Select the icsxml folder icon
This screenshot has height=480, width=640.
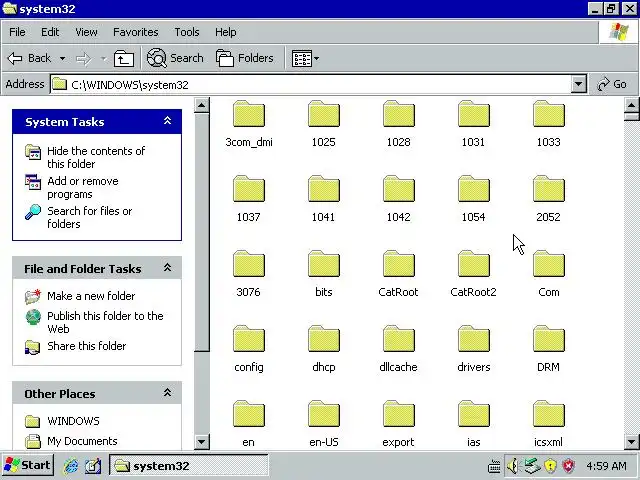[x=549, y=414]
